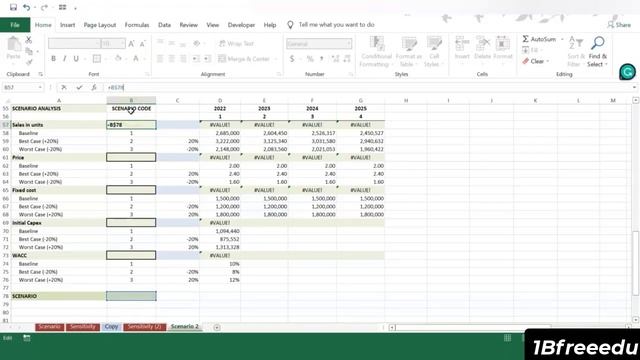Toggle align left button
Viewport: 640px width, 360px height.
pyautogui.click(x=160, y=59)
